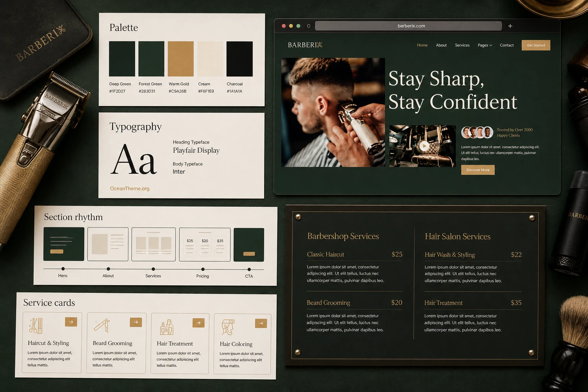The image size is (588, 392).
Task: Click the $35 price on the dark price menu
Action: 516,303
